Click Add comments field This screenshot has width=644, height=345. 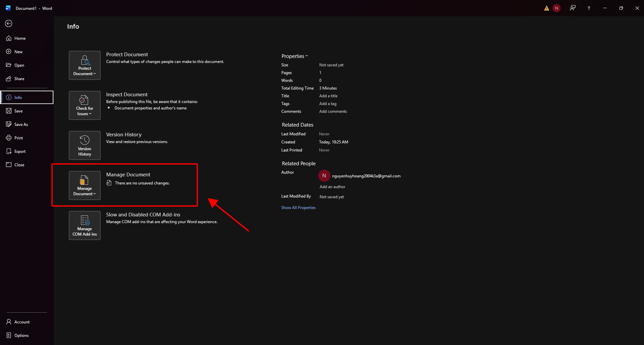click(333, 111)
